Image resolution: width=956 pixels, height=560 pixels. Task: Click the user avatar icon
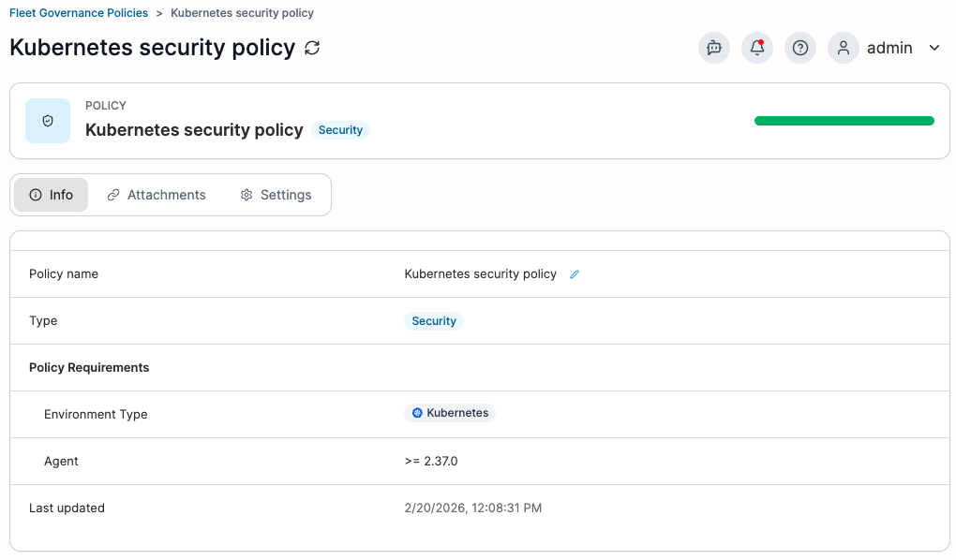click(x=844, y=48)
